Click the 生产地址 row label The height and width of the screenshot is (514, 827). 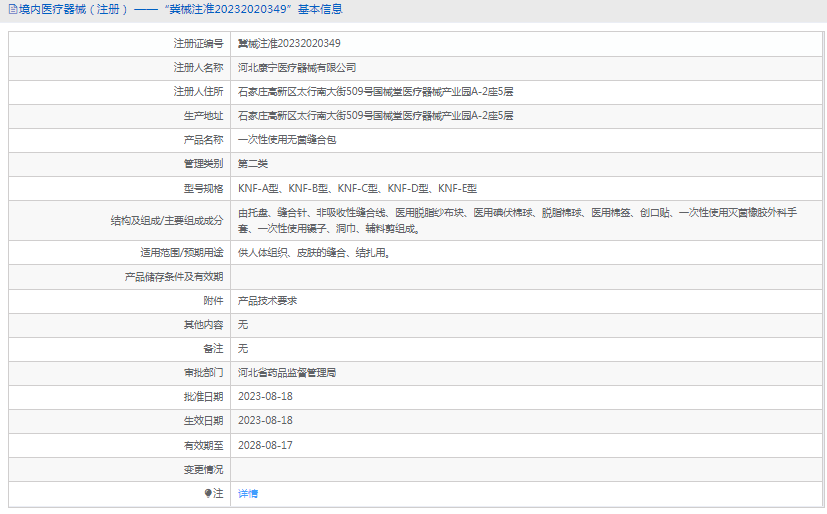pyautogui.click(x=204, y=116)
